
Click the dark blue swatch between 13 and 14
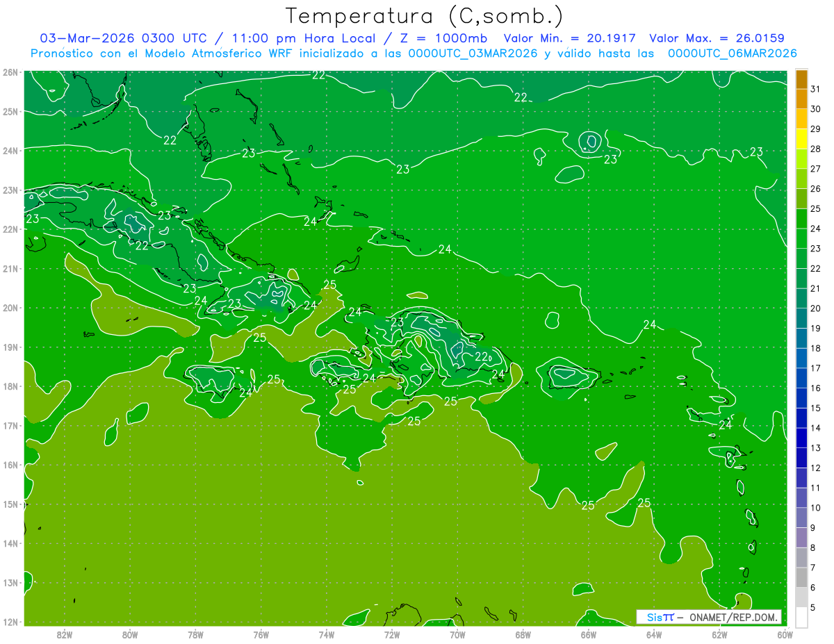click(x=801, y=437)
